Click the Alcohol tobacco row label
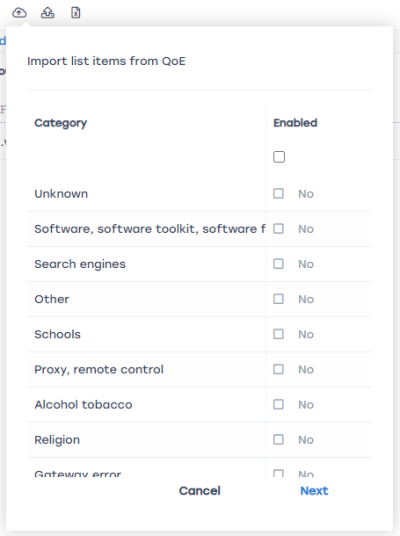This screenshot has width=400, height=536. tap(83, 404)
